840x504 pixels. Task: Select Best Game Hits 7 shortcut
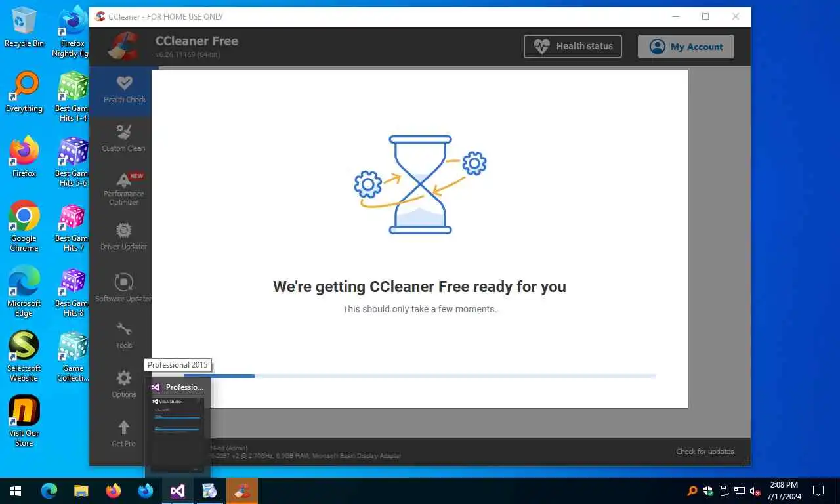coord(72,226)
